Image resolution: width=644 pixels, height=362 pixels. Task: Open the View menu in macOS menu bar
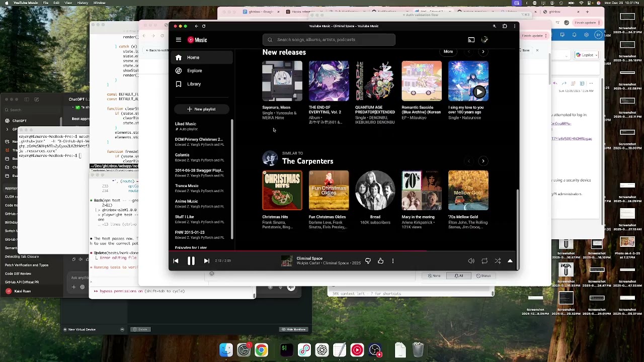[68, 3]
